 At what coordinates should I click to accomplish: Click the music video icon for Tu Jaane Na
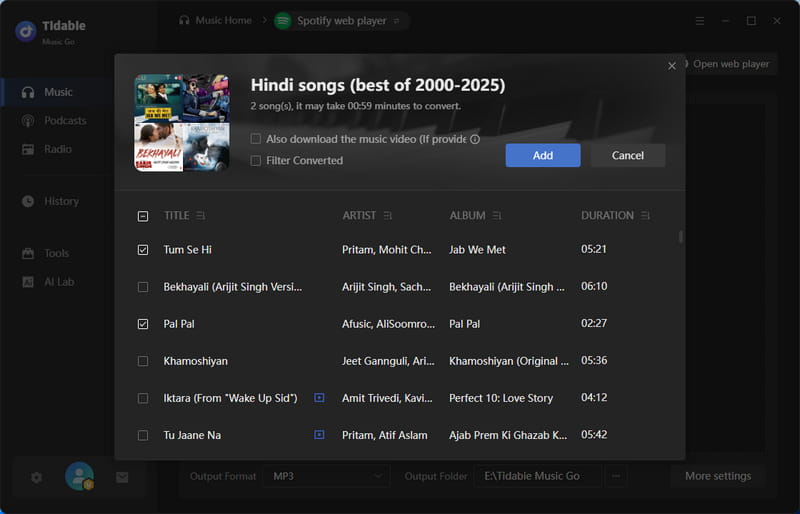tap(319, 435)
